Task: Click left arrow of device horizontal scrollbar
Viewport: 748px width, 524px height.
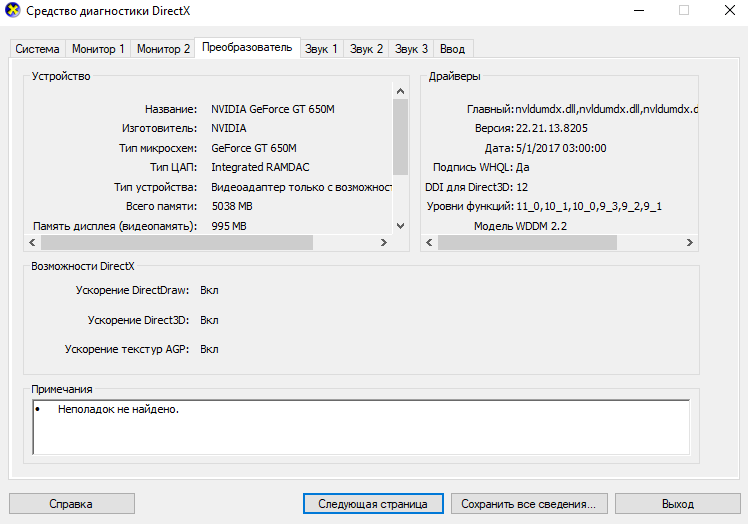Action: [32, 242]
